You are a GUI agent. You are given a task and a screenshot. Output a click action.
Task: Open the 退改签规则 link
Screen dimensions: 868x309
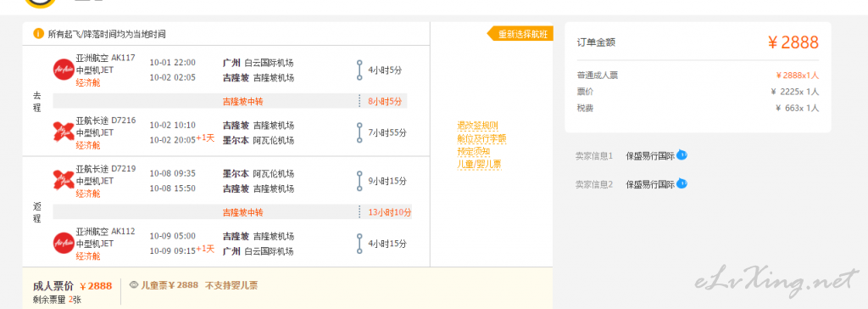478,126
